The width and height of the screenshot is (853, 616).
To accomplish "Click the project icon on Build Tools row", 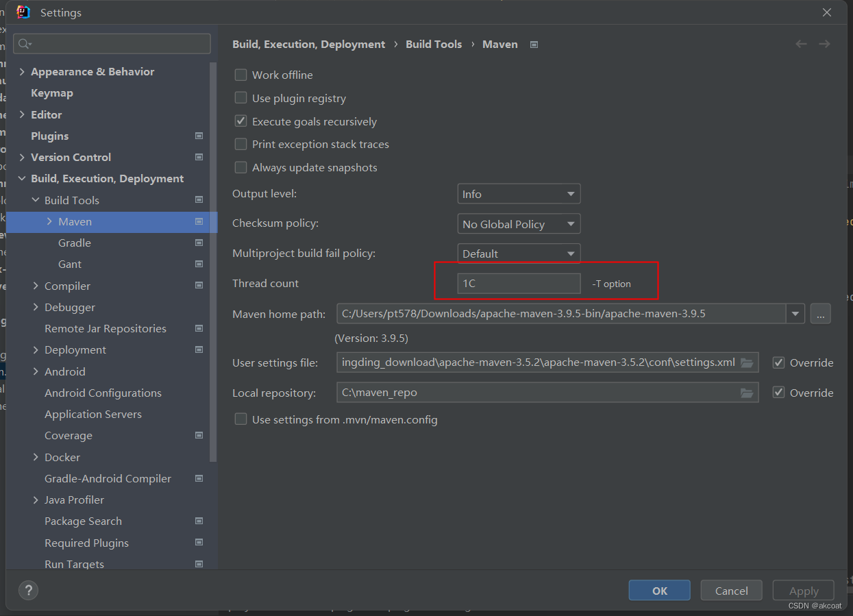I will coord(199,200).
